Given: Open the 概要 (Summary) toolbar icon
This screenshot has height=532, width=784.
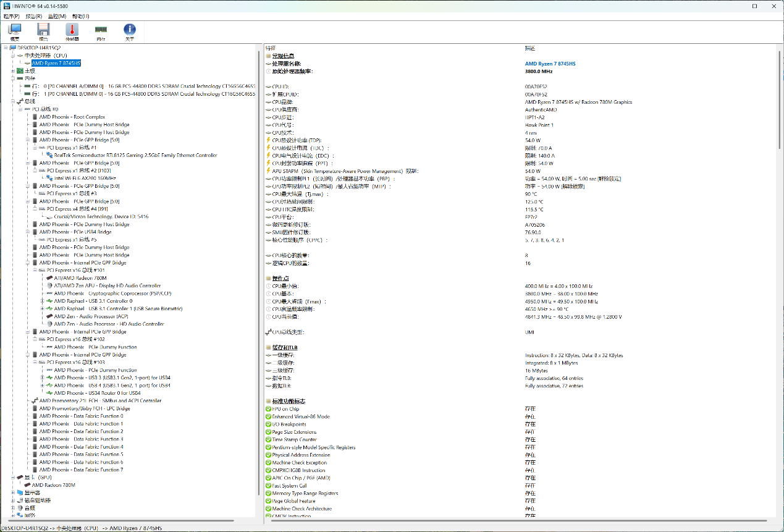Looking at the screenshot, I should click(x=14, y=31).
